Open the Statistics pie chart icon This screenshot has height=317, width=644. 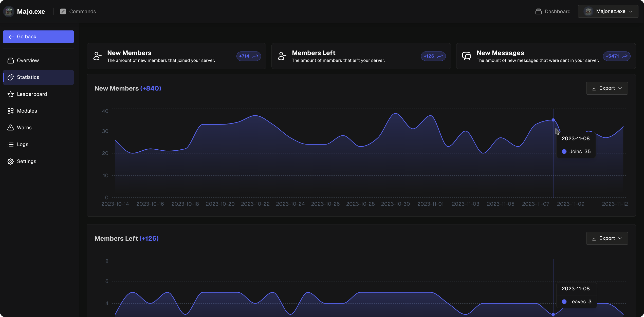pos(11,77)
